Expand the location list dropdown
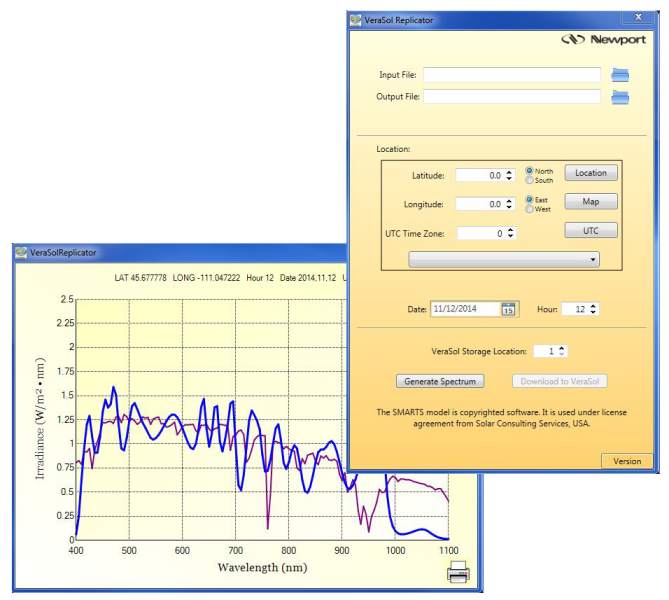 click(502, 259)
